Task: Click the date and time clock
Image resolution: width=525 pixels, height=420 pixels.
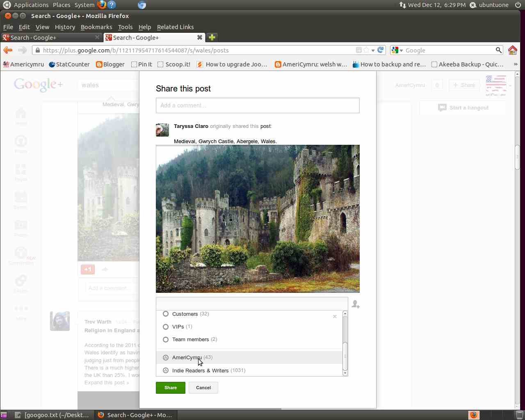Action: pyautogui.click(x=437, y=5)
